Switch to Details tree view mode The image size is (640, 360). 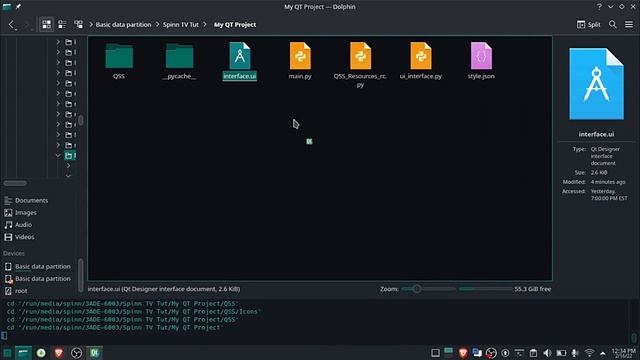point(78,24)
